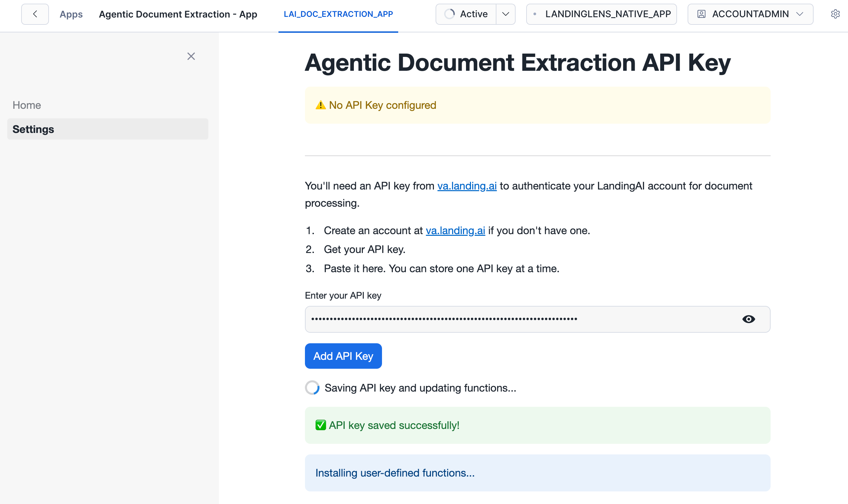Close the sidebar with the X icon
Viewport: 848px width, 504px height.
tap(191, 56)
